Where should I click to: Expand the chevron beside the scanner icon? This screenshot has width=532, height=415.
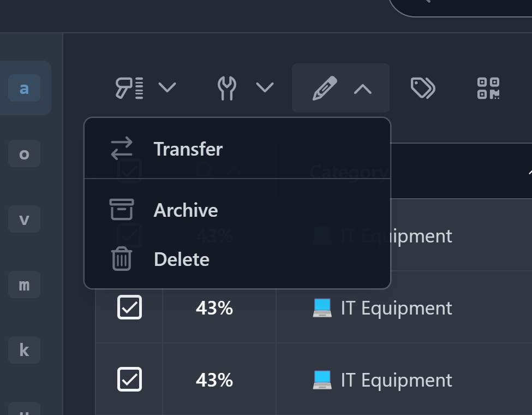(x=167, y=88)
